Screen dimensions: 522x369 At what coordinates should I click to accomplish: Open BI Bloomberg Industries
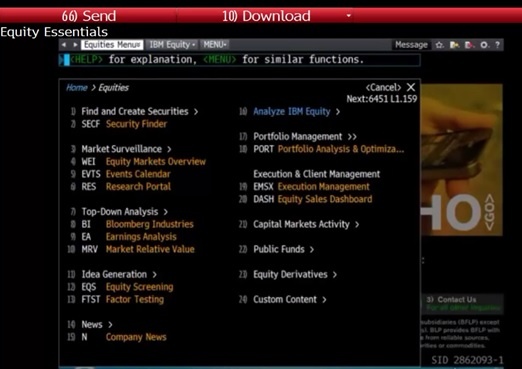coord(137,224)
